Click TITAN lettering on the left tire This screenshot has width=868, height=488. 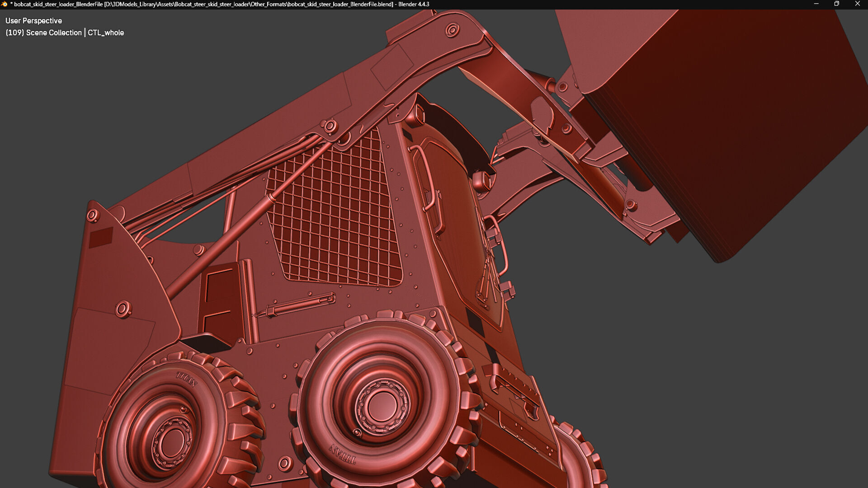(187, 379)
